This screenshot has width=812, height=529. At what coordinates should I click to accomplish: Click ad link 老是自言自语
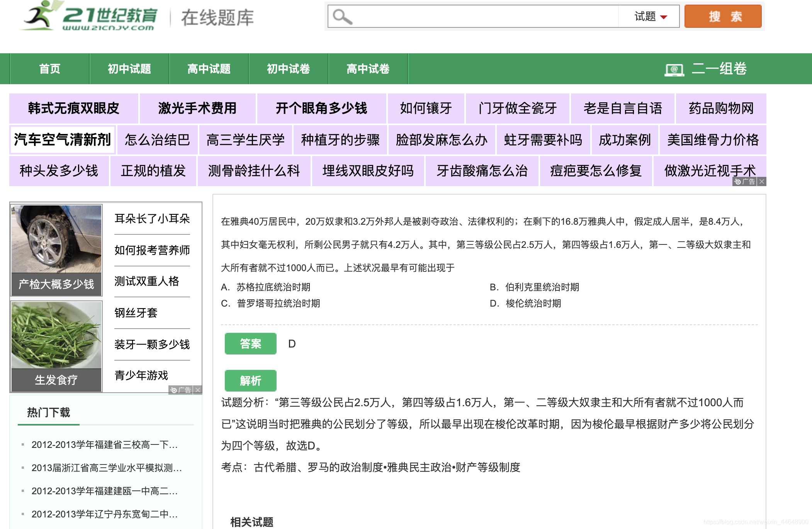[623, 108]
